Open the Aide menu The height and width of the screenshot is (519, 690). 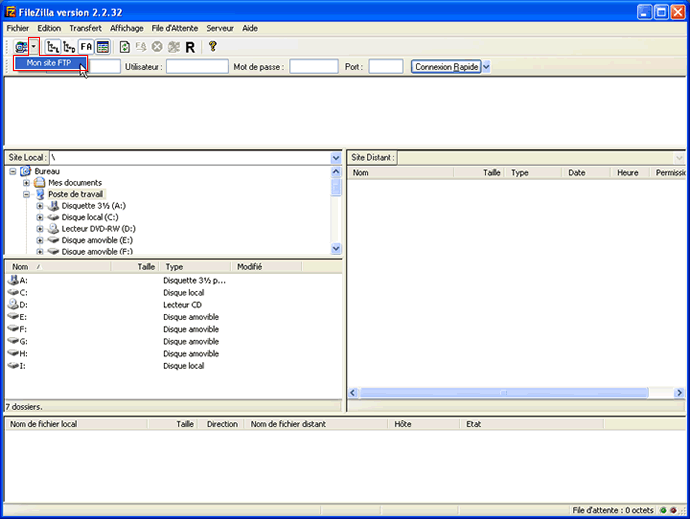pyautogui.click(x=250, y=28)
